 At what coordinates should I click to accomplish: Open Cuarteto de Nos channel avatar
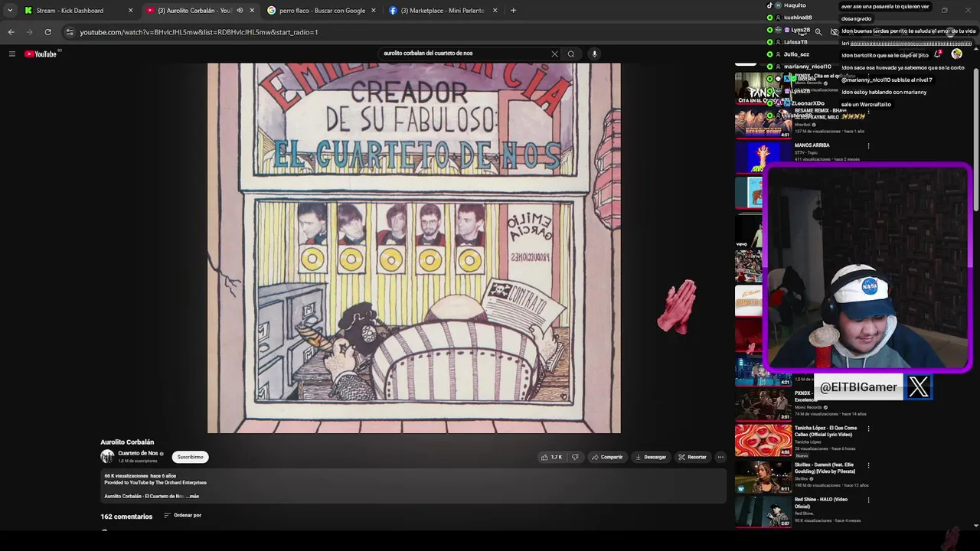pos(107,457)
